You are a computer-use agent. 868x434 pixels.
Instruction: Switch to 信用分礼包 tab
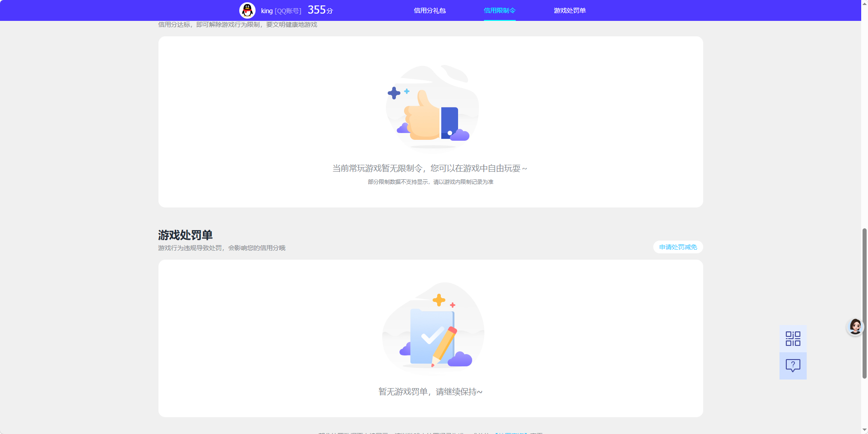click(x=429, y=10)
